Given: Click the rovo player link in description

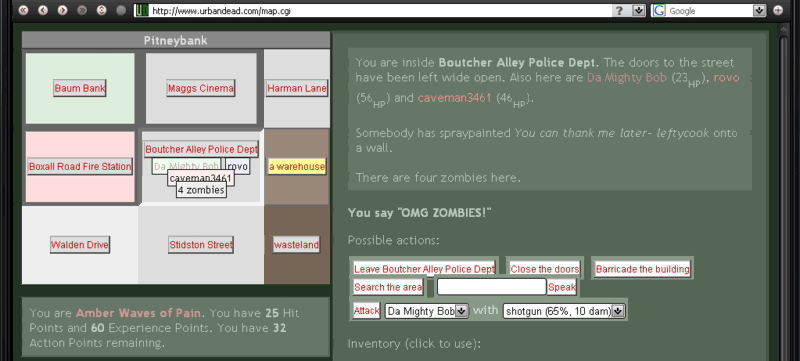Looking at the screenshot, I should click(726, 78).
